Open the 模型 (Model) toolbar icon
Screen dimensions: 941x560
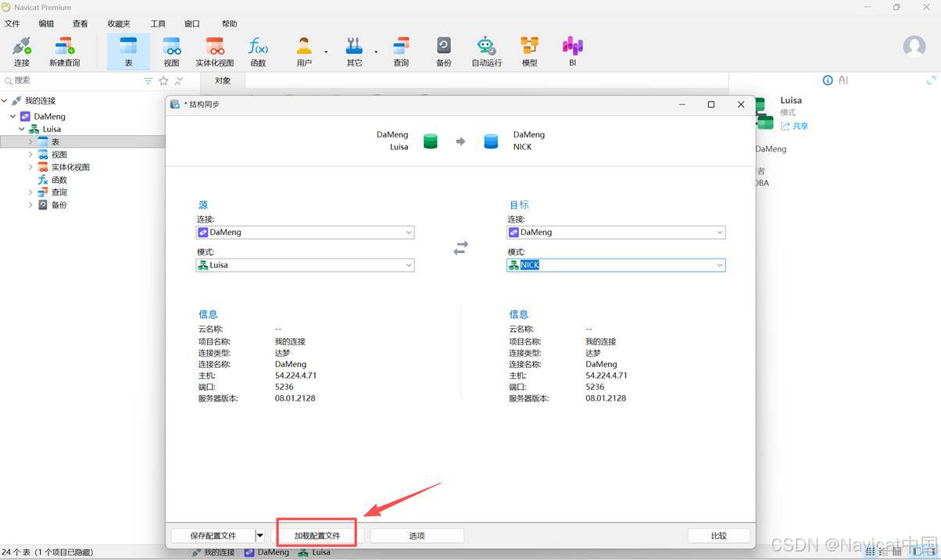pos(529,52)
